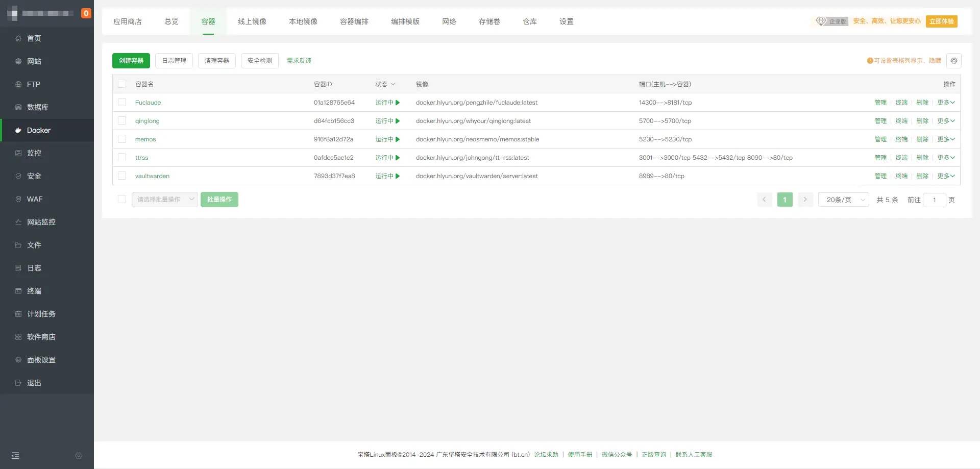Click the table column settings gear icon

(x=953, y=61)
